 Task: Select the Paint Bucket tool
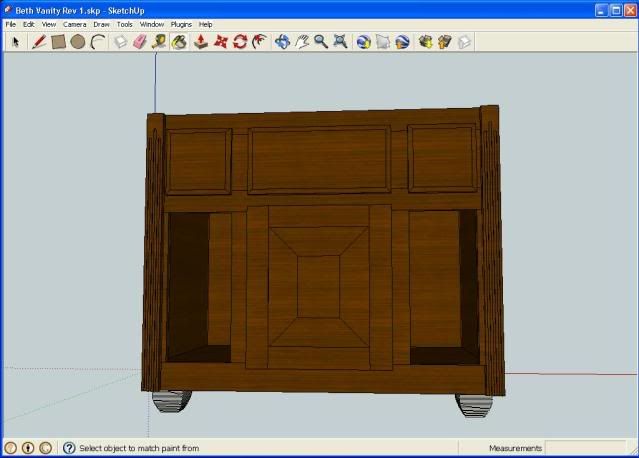click(x=179, y=42)
